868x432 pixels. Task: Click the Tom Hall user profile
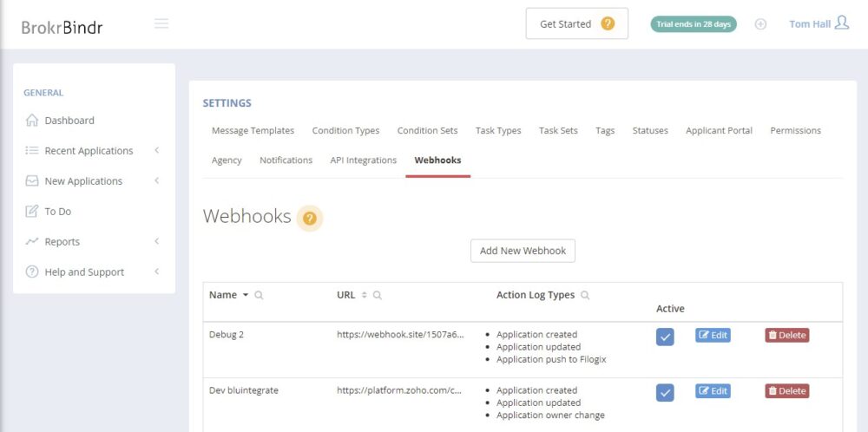click(x=819, y=23)
